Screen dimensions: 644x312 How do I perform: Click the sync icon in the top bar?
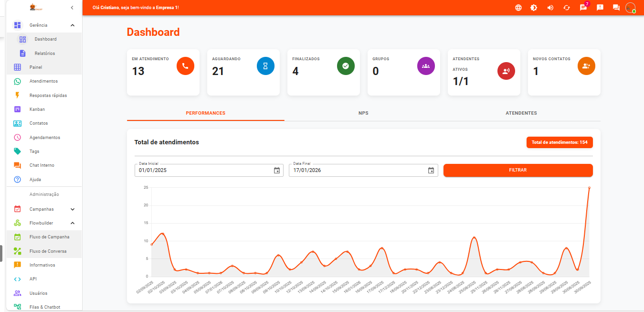pos(567,8)
